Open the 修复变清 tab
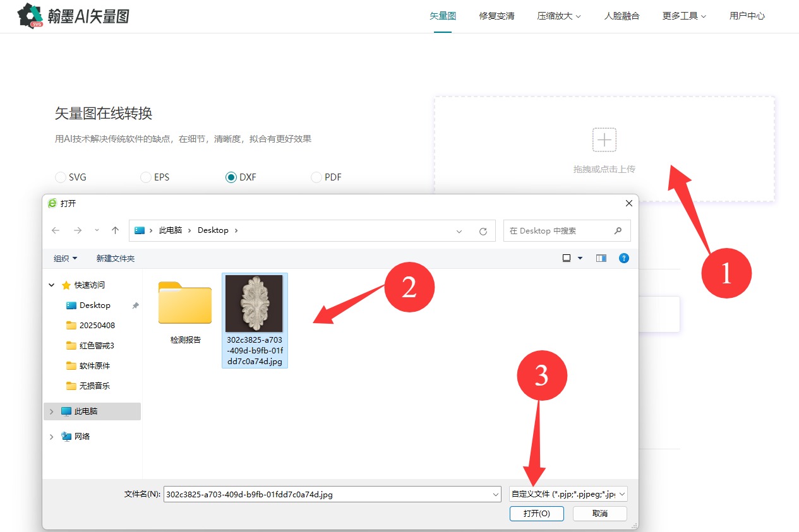This screenshot has height=532, width=799. coord(496,16)
